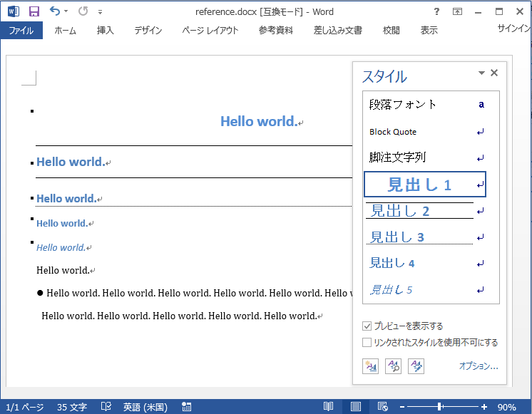Click the italic blue Hello world. heading
Viewport: 532px width, 414px height.
(x=61, y=247)
